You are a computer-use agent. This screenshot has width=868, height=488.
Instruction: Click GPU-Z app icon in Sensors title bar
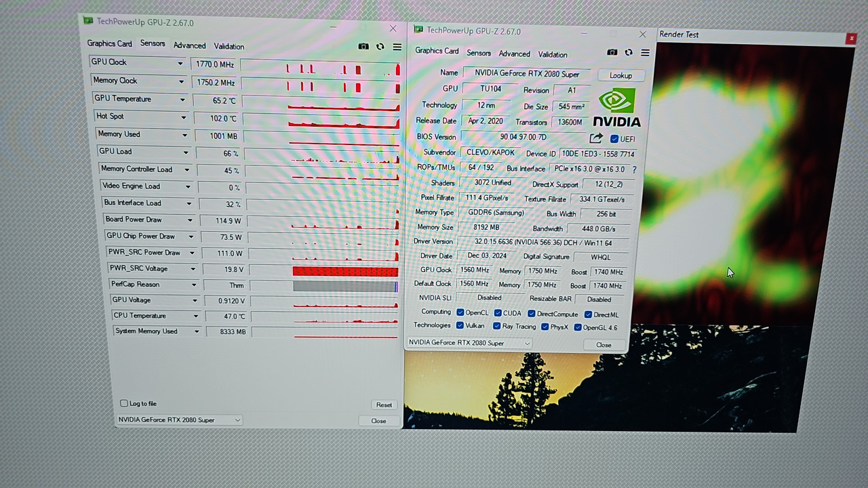(88, 21)
